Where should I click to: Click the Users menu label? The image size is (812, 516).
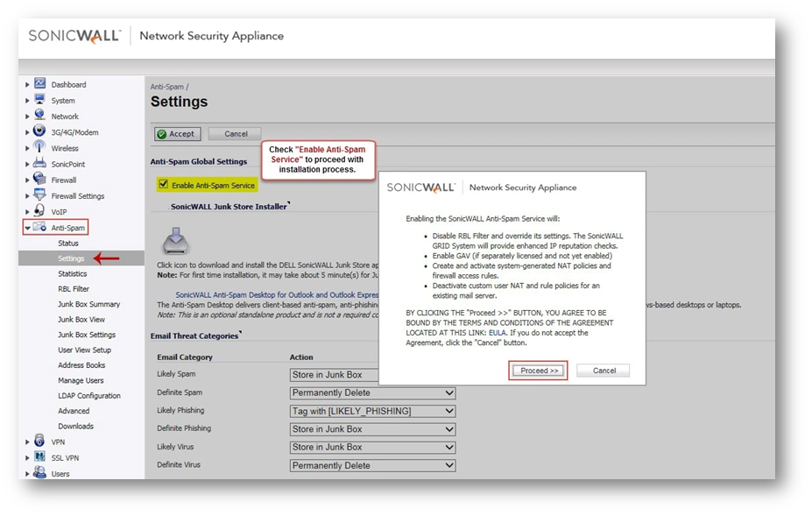pyautogui.click(x=60, y=474)
